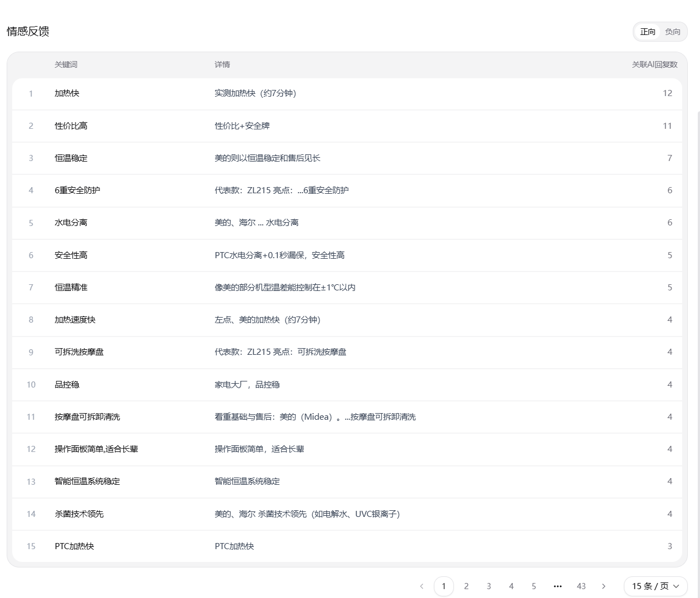
Task: Open page 5 of results
Action: coord(534,586)
